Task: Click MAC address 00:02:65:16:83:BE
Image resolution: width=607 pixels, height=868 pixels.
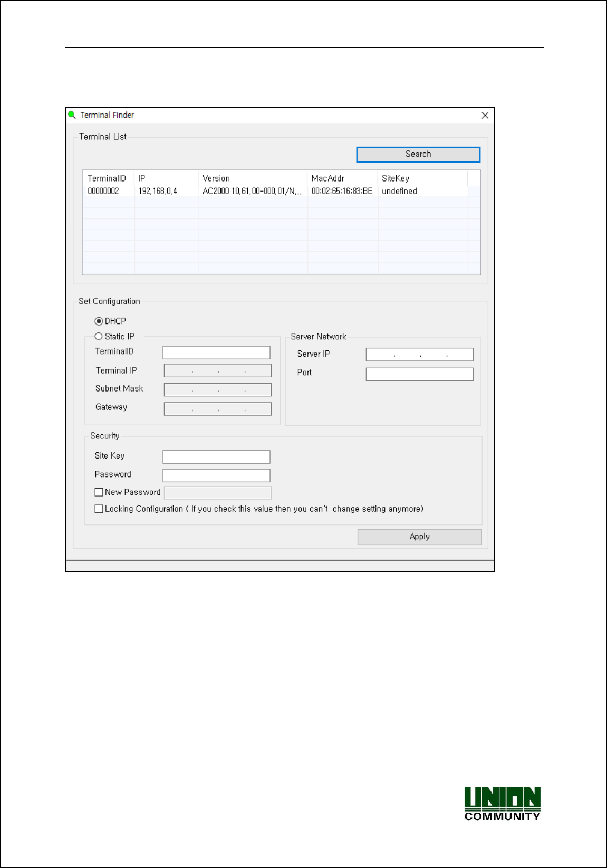Action: pyautogui.click(x=342, y=191)
